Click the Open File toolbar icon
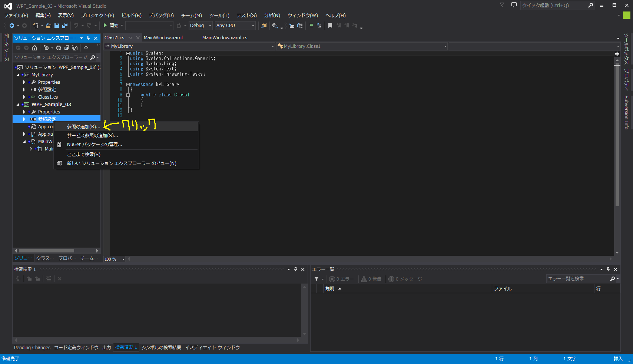Image resolution: width=633 pixels, height=364 pixels. pos(49,26)
